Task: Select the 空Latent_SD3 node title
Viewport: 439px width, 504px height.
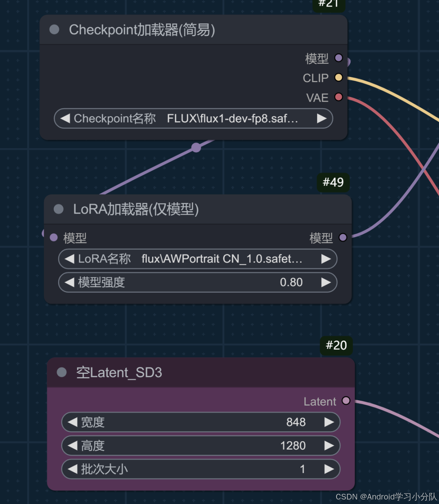Action: pos(119,373)
